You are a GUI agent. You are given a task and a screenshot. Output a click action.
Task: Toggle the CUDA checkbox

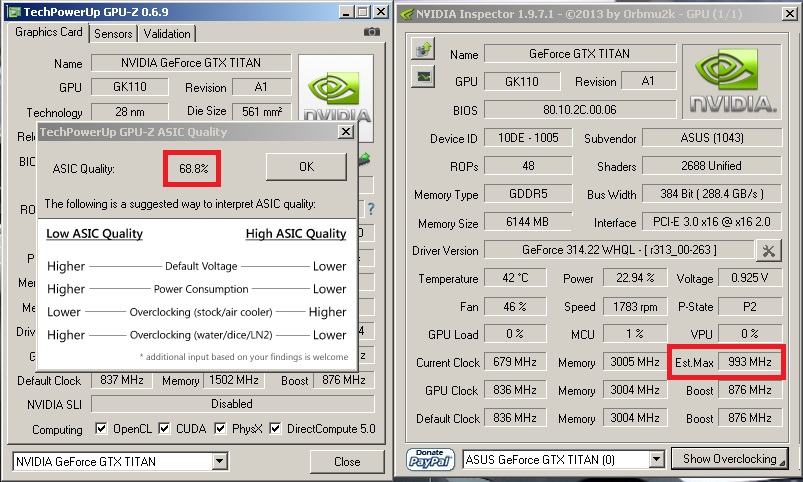click(x=164, y=428)
